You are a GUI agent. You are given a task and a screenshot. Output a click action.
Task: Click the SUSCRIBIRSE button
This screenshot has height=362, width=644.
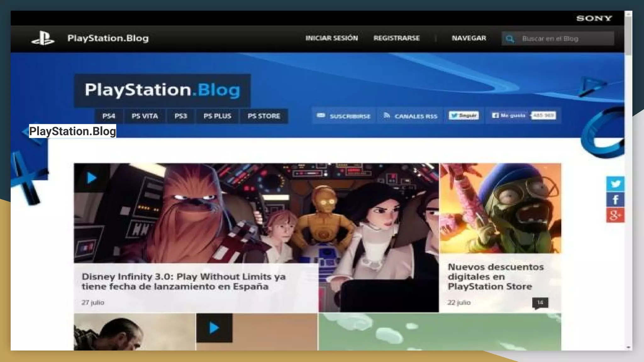tap(344, 116)
